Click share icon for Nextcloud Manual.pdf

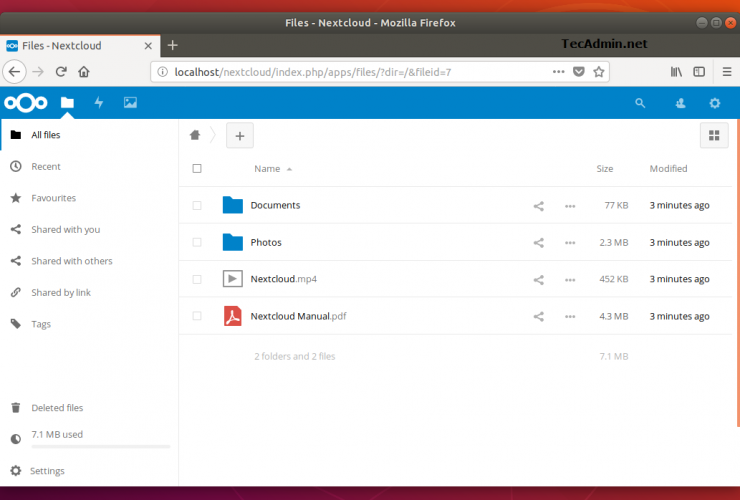[538, 317]
